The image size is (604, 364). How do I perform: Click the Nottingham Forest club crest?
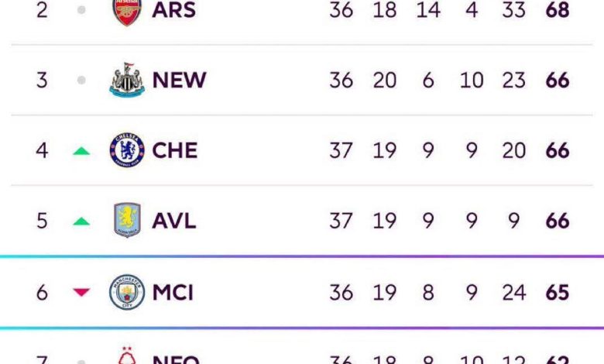coord(126,358)
